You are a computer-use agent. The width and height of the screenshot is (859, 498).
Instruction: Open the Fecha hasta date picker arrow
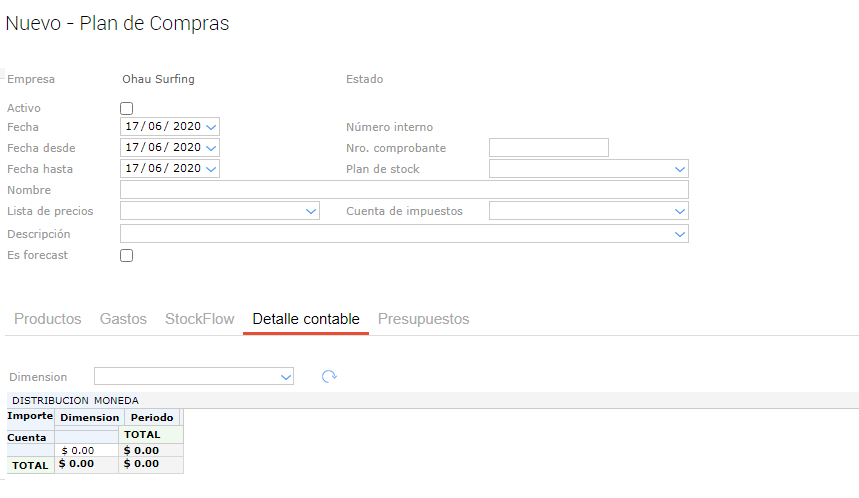coord(211,169)
